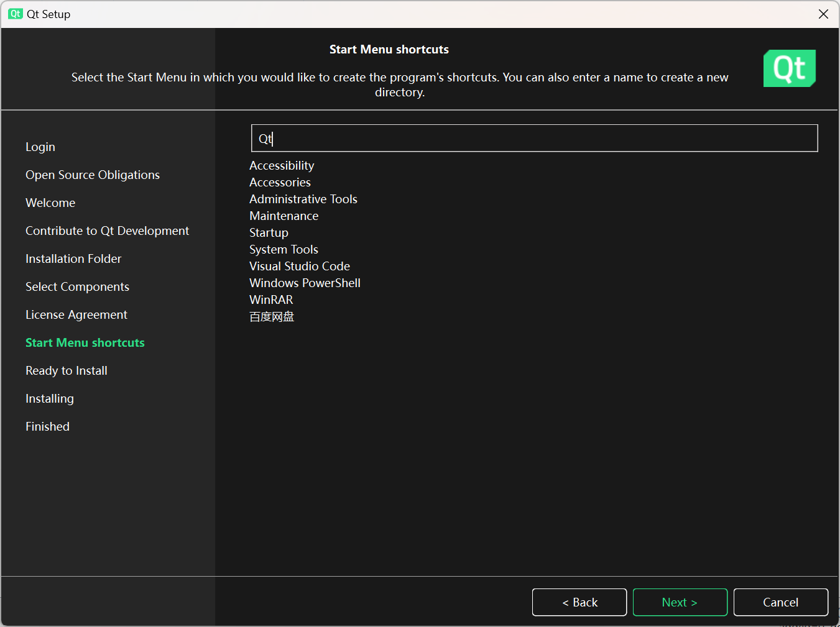
Task: Click Welcome step in sidebar
Action: 50,203
